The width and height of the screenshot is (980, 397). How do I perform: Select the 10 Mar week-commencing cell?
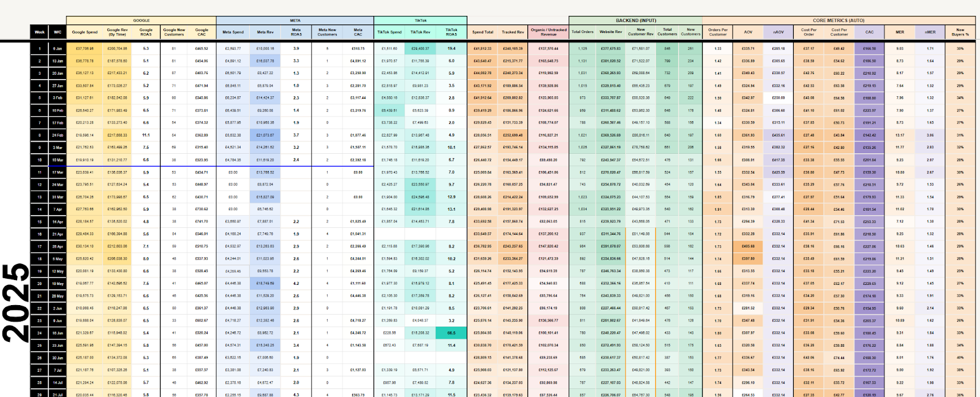[58, 160]
